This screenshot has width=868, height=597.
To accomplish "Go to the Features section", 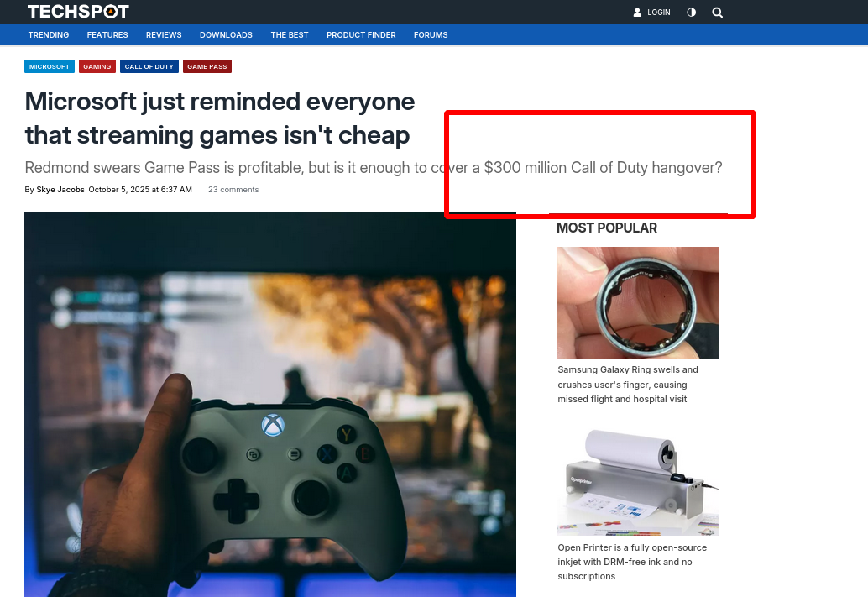I will (x=107, y=35).
